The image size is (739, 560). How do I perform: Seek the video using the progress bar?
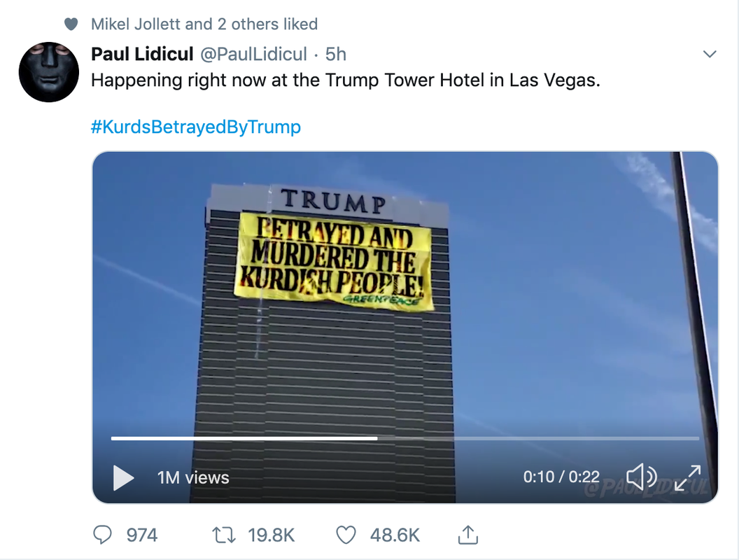click(x=405, y=438)
